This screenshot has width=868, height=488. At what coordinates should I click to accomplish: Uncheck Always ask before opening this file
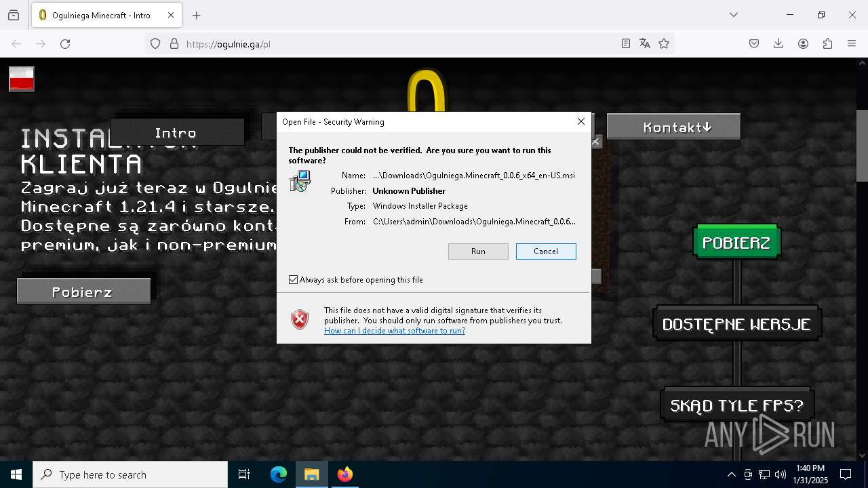(294, 280)
